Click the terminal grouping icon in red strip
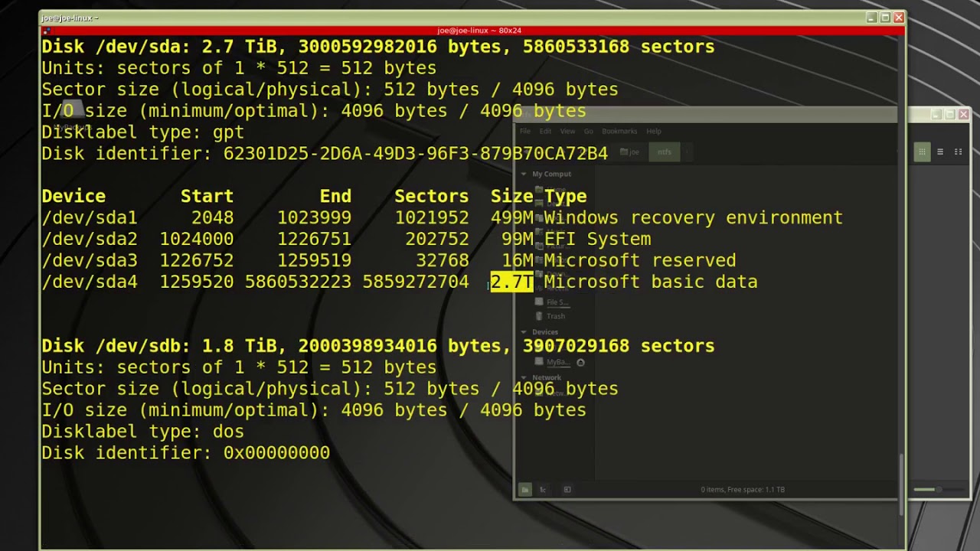Image resolution: width=980 pixels, height=551 pixels. click(x=47, y=31)
